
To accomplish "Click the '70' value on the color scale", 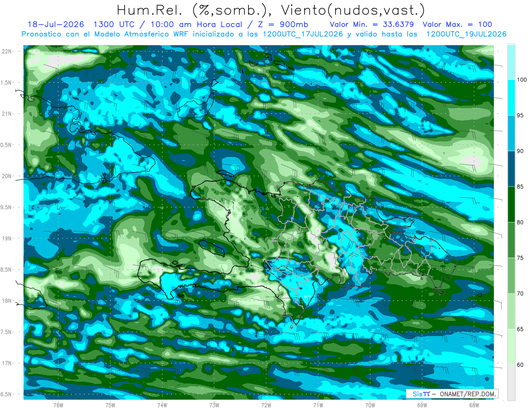I will pos(520,294).
